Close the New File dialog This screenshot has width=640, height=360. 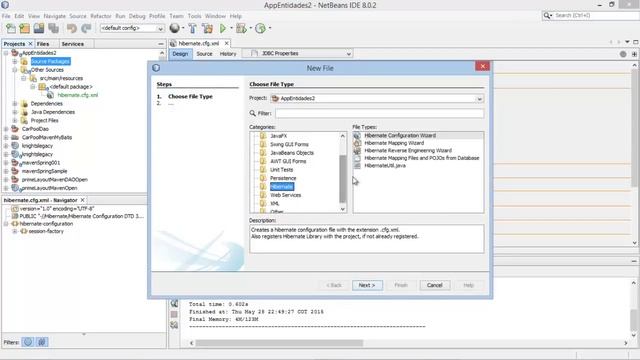coord(482,66)
